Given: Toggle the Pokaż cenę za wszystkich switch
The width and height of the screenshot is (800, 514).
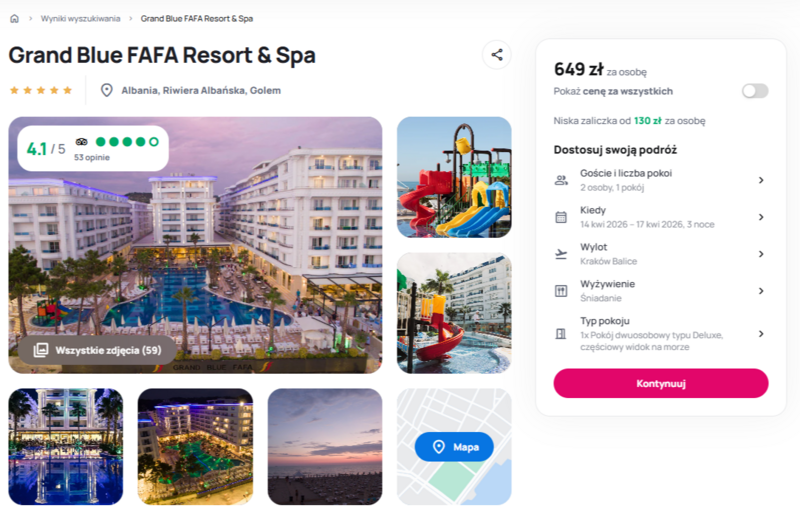Looking at the screenshot, I should point(755,91).
